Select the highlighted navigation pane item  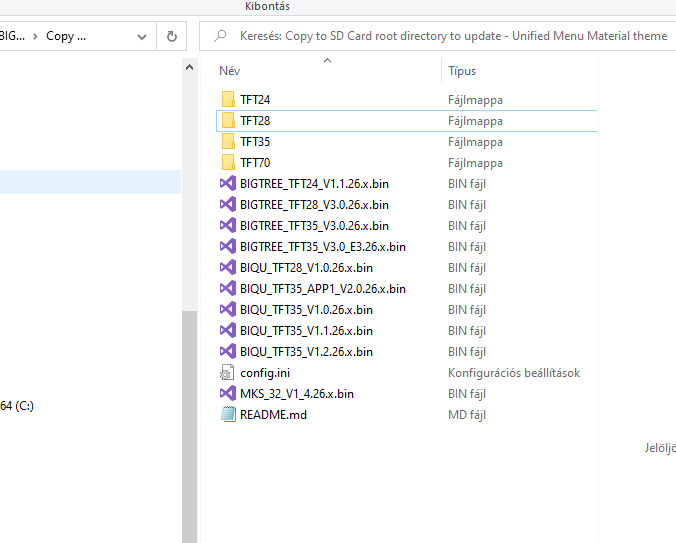(91, 182)
